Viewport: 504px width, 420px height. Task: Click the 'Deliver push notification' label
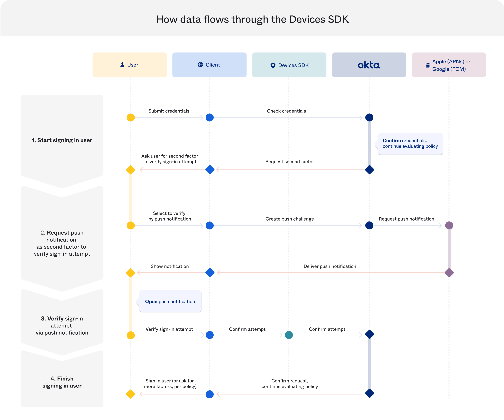pyautogui.click(x=330, y=266)
